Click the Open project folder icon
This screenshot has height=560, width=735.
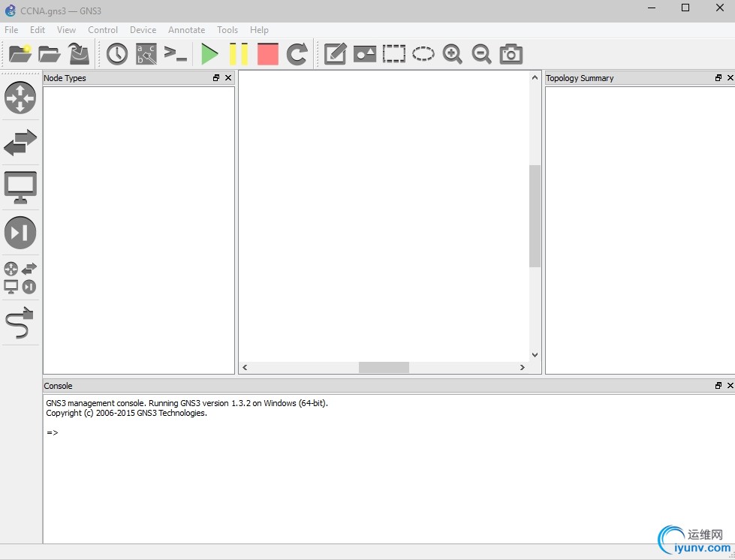[50, 54]
